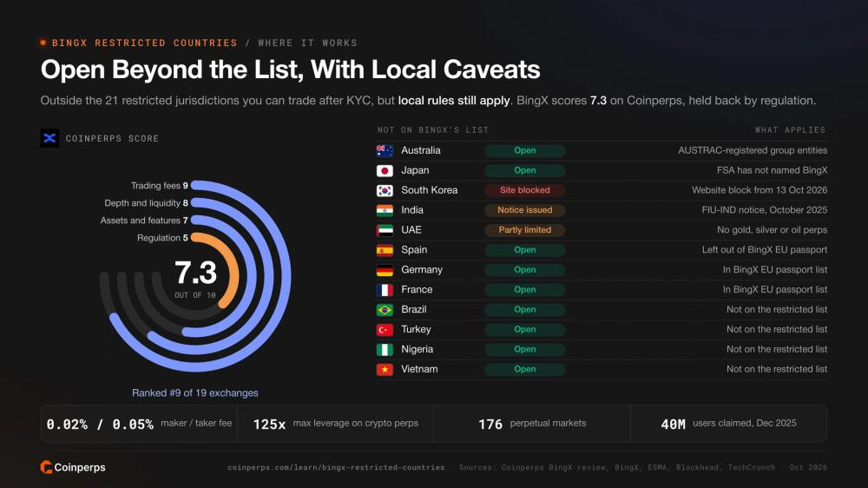Image resolution: width=868 pixels, height=488 pixels.
Task: Click the Ranked #9 of 19 exchanges text
Action: (x=194, y=392)
